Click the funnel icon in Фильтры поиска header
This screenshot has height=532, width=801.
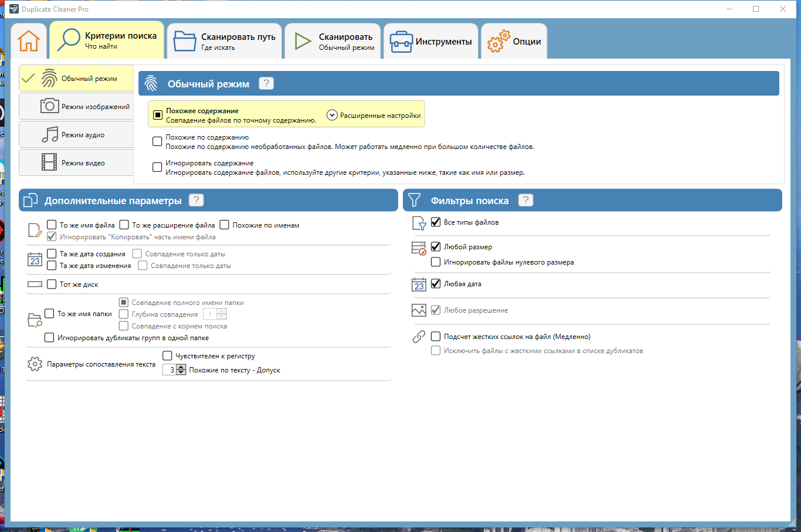coord(414,200)
